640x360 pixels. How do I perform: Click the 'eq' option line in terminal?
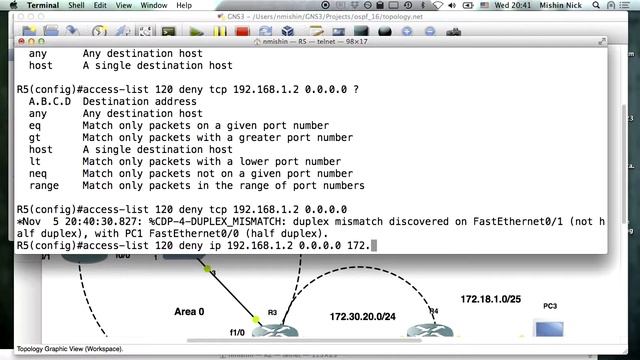click(179, 125)
